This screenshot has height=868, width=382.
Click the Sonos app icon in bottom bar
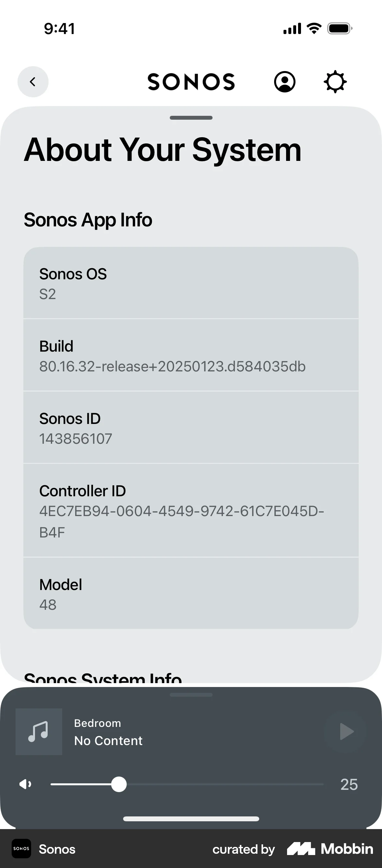[x=21, y=849]
